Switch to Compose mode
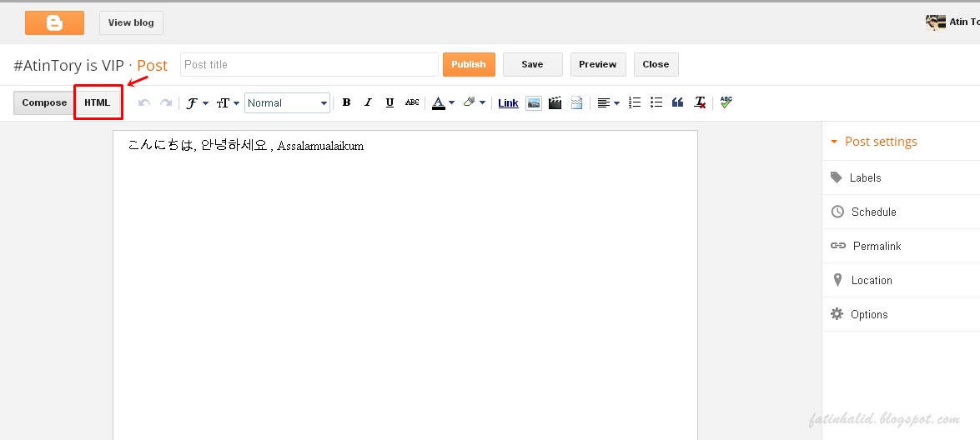The image size is (980, 440). pos(44,103)
